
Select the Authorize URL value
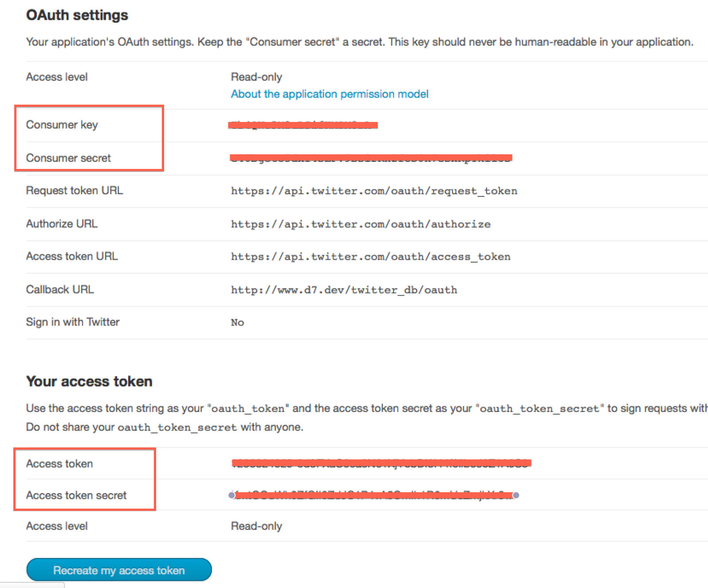tap(361, 224)
